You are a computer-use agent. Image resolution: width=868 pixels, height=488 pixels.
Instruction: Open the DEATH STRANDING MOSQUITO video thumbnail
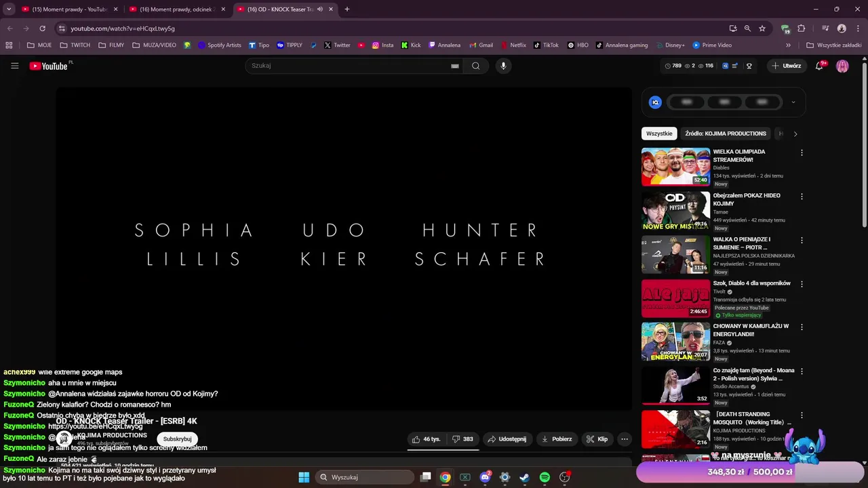tap(675, 429)
